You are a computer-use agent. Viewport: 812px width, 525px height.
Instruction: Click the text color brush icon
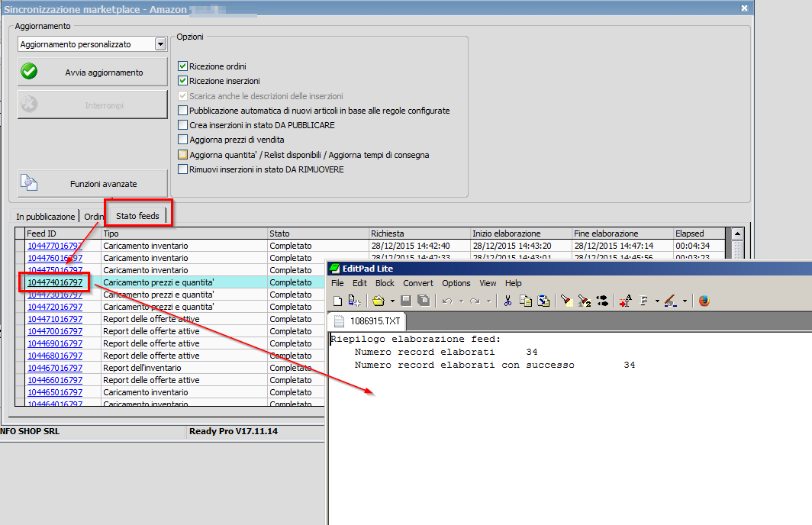point(671,301)
